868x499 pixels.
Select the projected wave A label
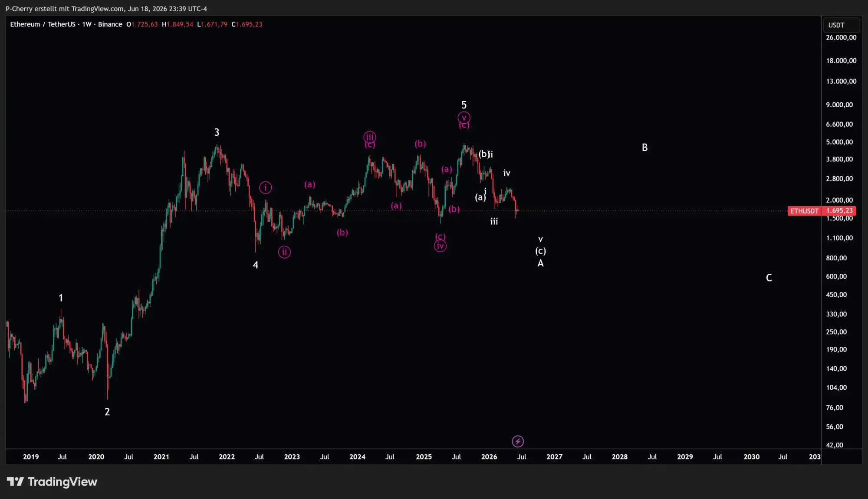click(x=540, y=263)
